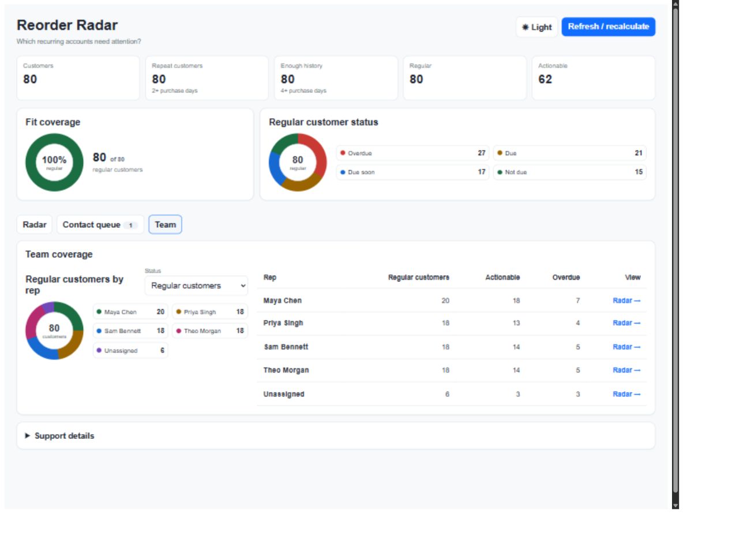This screenshot has width=747, height=560.
Task: Click the Not due legend item
Action: click(x=569, y=172)
